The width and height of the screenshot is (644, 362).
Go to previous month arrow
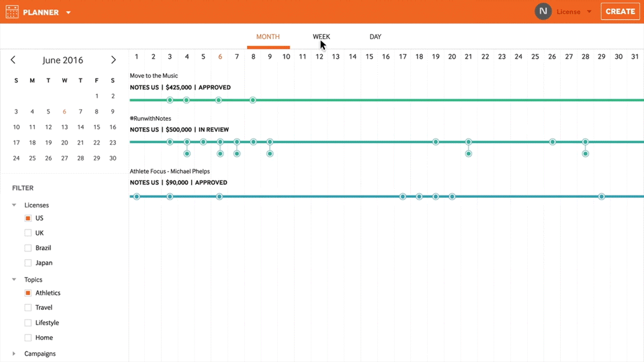(x=13, y=60)
